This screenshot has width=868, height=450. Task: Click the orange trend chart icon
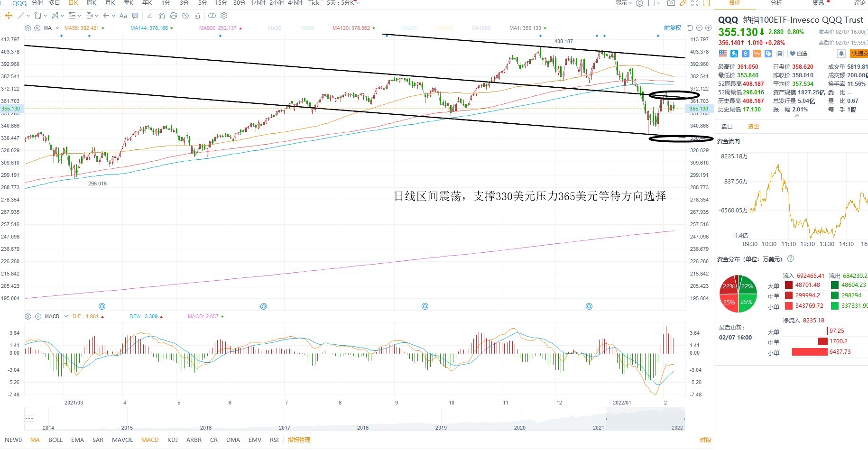[757, 54]
